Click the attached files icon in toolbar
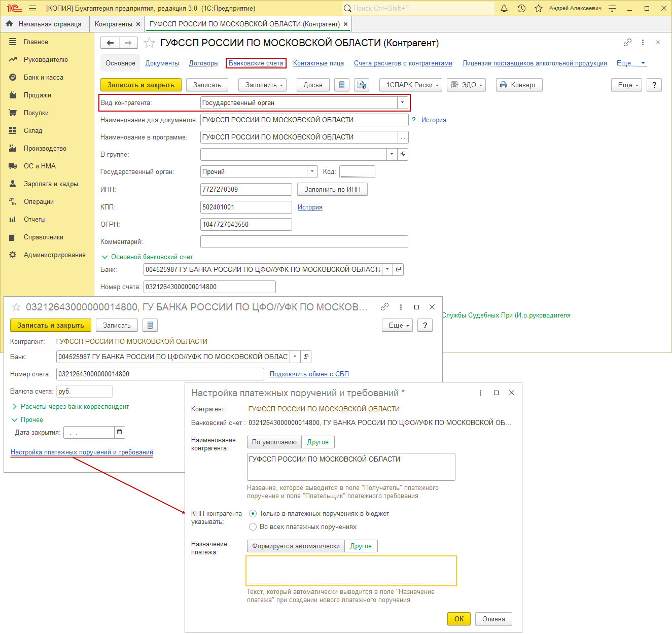Viewport: 672px width, 634px height. coord(362,85)
